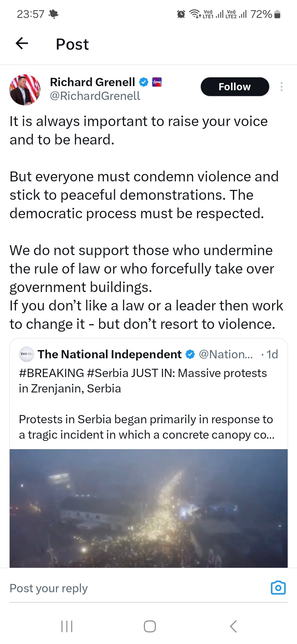
Task: Tap verified badge of The National Independent
Action: (190, 354)
